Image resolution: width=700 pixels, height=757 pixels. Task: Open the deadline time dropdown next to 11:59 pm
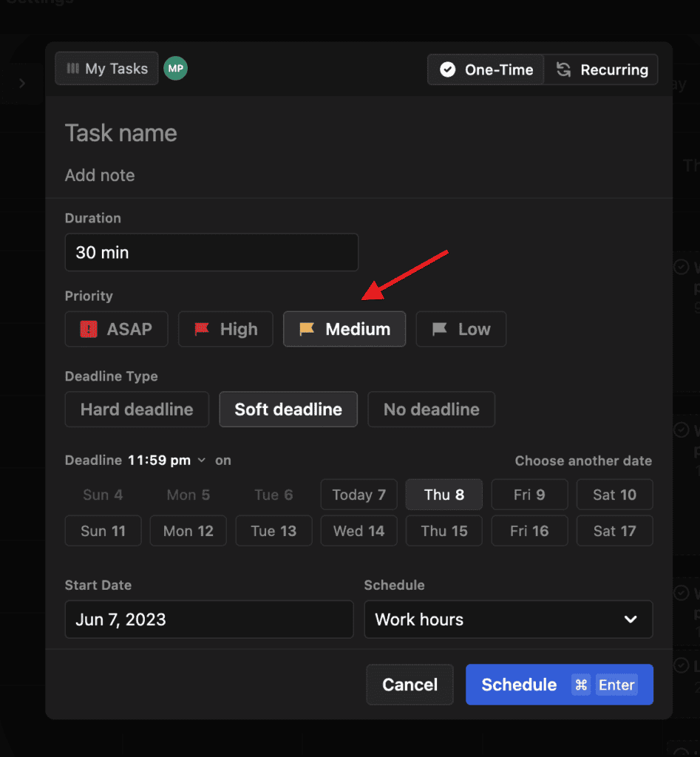[201, 460]
